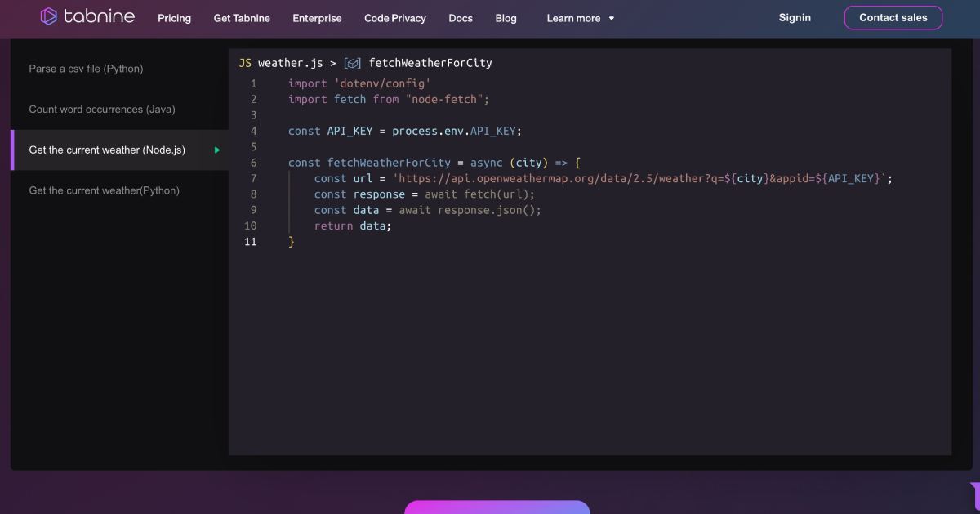Open the Learn more dropdown

(580, 18)
